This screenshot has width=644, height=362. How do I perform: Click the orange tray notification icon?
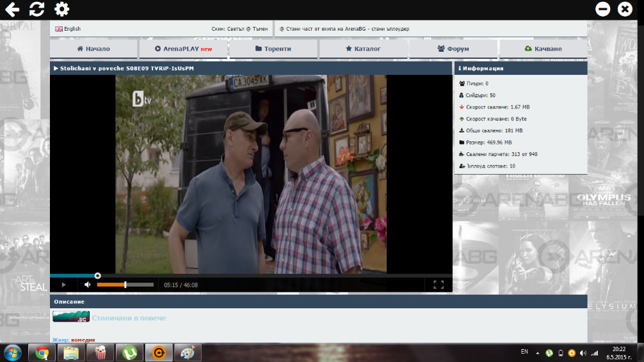(572, 353)
